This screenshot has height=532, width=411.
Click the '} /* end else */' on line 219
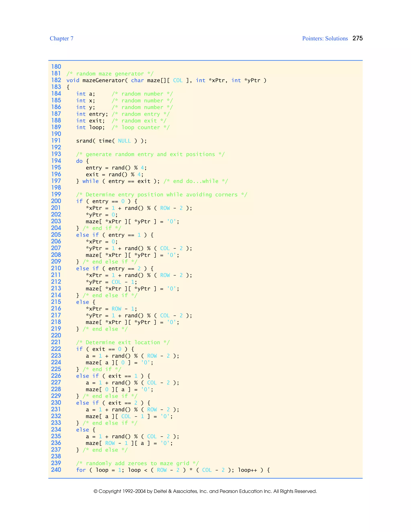pyautogui.click(x=102, y=329)
